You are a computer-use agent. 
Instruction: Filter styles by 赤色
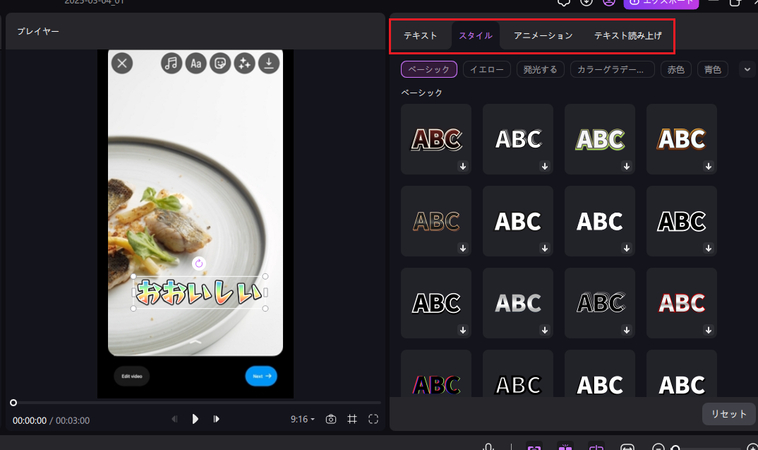676,70
